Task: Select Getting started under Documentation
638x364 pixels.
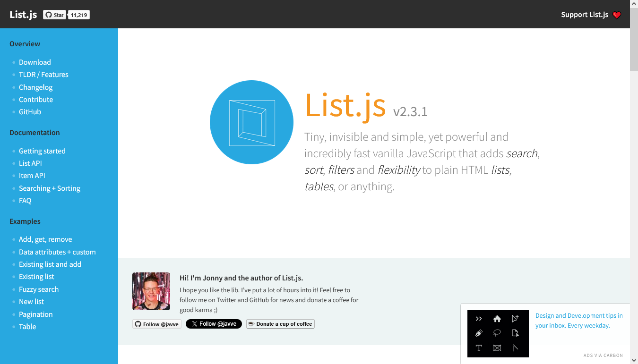Action: (x=42, y=151)
